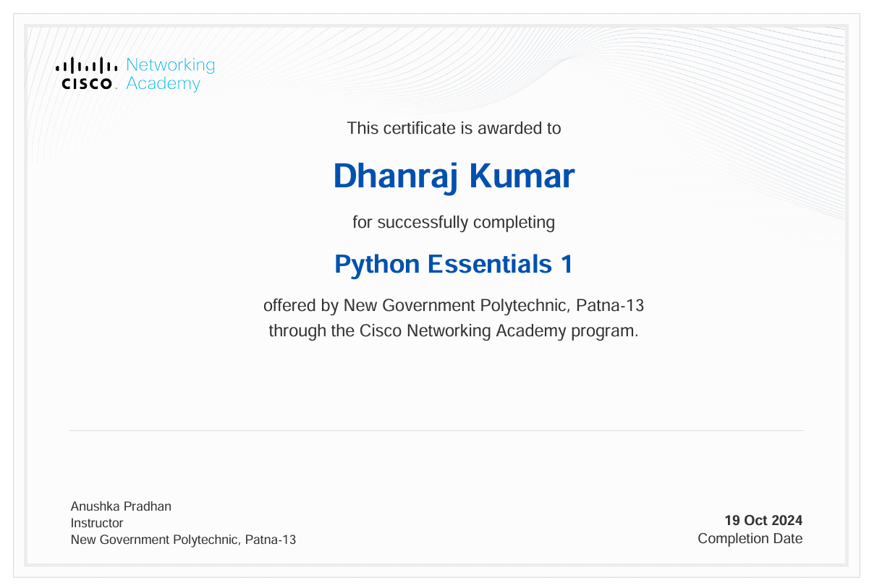This screenshot has height=588, width=869.
Task: Click "offered by New Government Polytechnic, Patna-13" line
Action: tap(454, 306)
